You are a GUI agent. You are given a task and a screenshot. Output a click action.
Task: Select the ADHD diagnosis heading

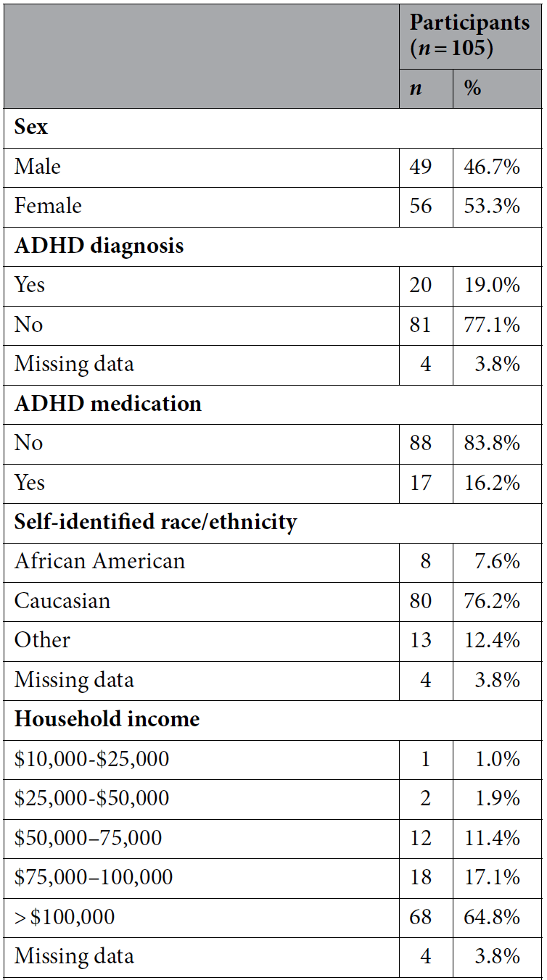[99, 246]
